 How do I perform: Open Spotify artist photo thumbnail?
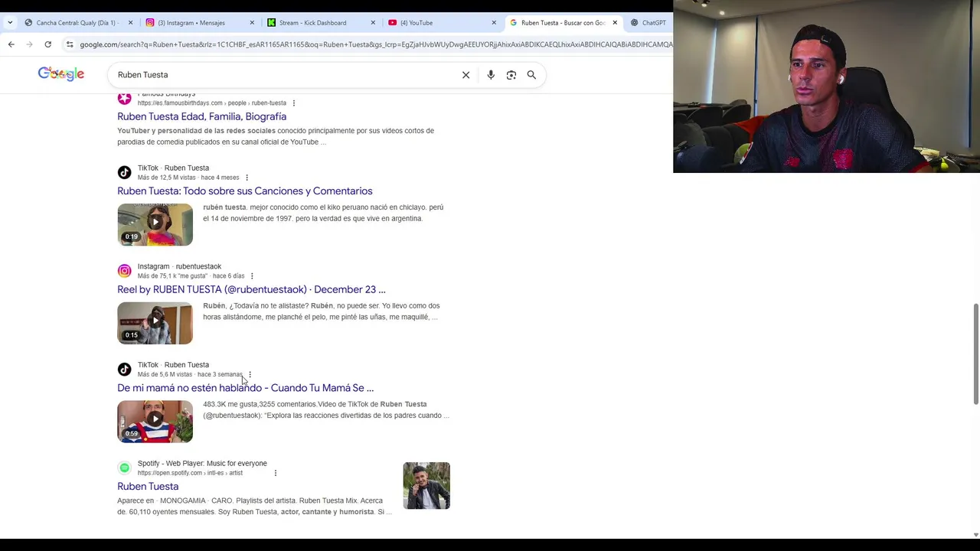426,485
